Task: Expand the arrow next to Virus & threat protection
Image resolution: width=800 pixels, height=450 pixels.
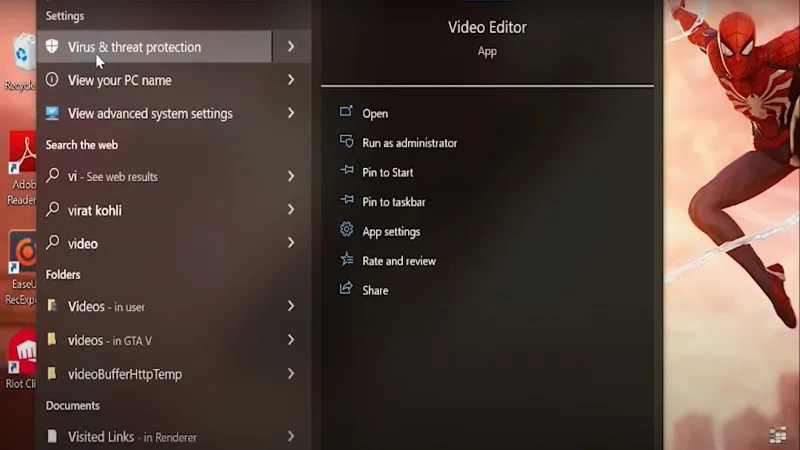Action: pyautogui.click(x=291, y=46)
